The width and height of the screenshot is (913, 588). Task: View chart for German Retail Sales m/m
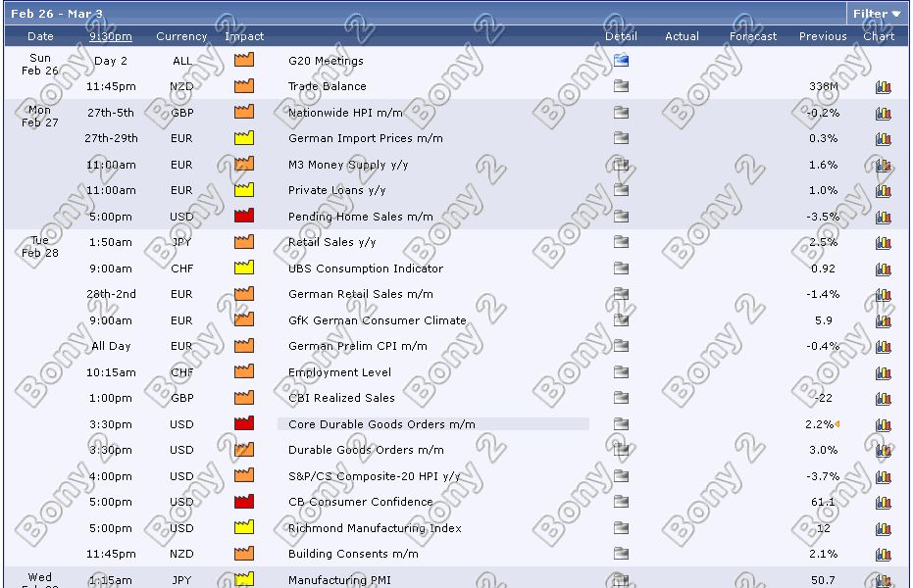883,295
